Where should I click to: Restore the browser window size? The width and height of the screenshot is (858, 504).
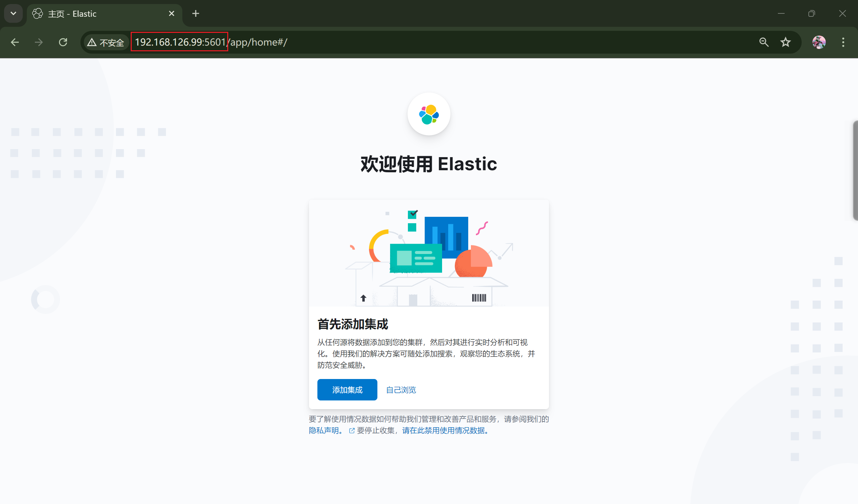point(812,14)
